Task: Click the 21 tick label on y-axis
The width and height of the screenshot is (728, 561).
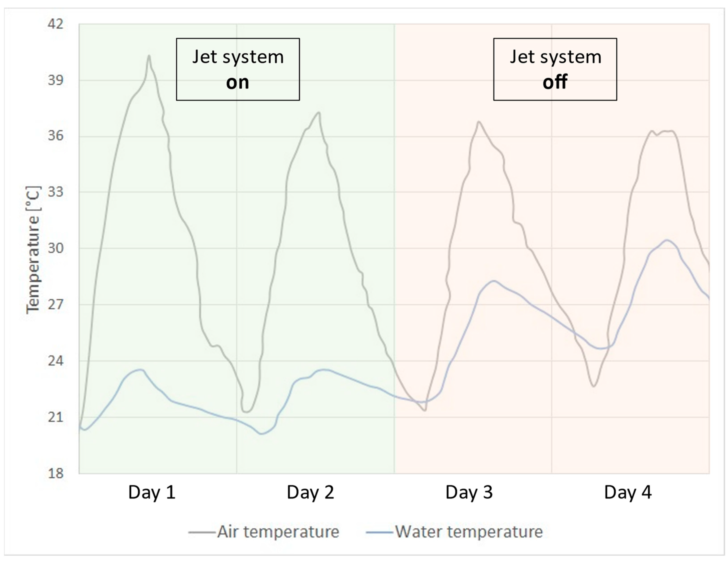Action: click(x=55, y=417)
